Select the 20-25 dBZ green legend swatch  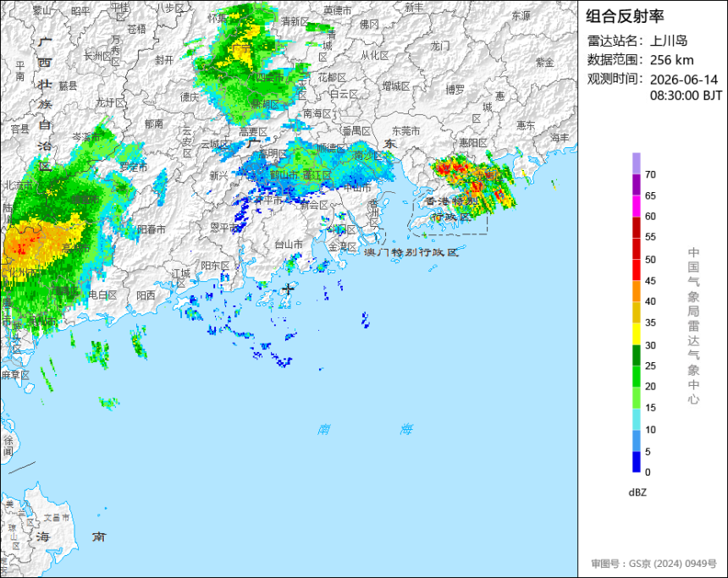(x=636, y=377)
